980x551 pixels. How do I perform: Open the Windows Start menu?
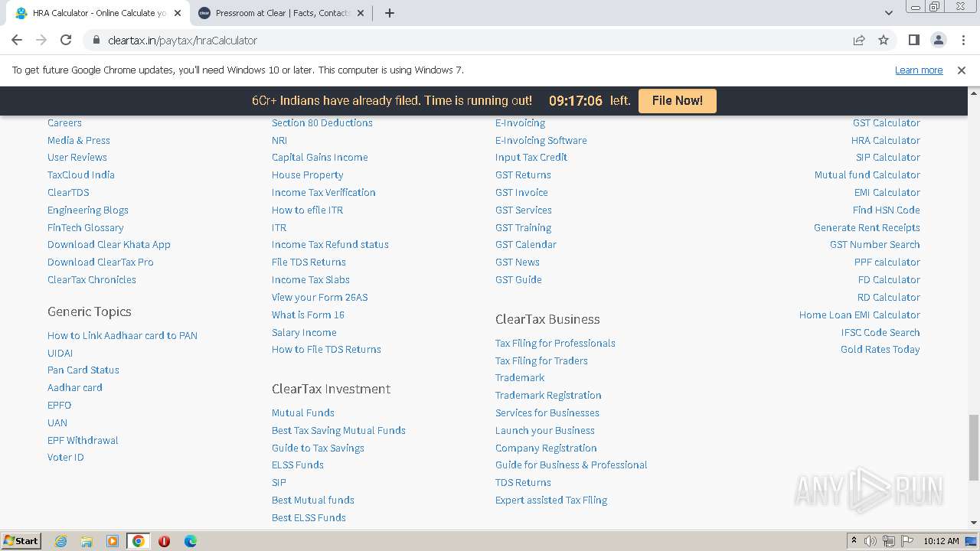tap(21, 540)
